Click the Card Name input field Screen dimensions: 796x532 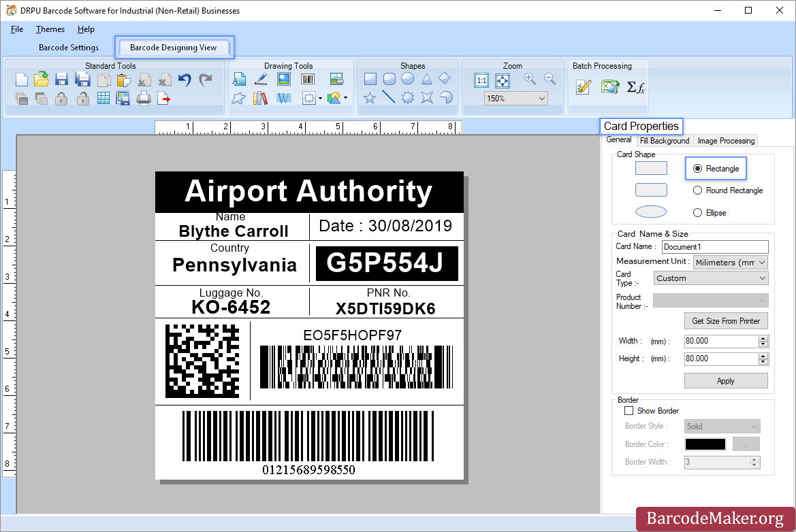[715, 246]
